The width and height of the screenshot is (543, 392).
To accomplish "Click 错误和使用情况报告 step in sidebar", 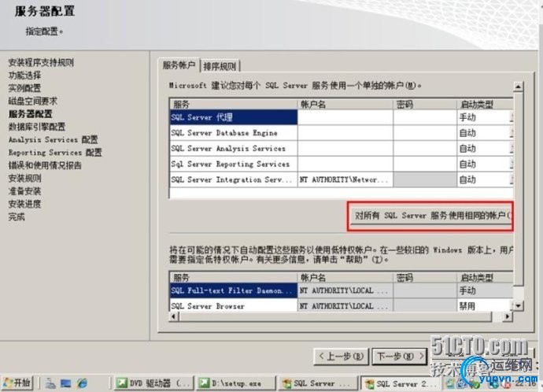I will pyautogui.click(x=45, y=165).
